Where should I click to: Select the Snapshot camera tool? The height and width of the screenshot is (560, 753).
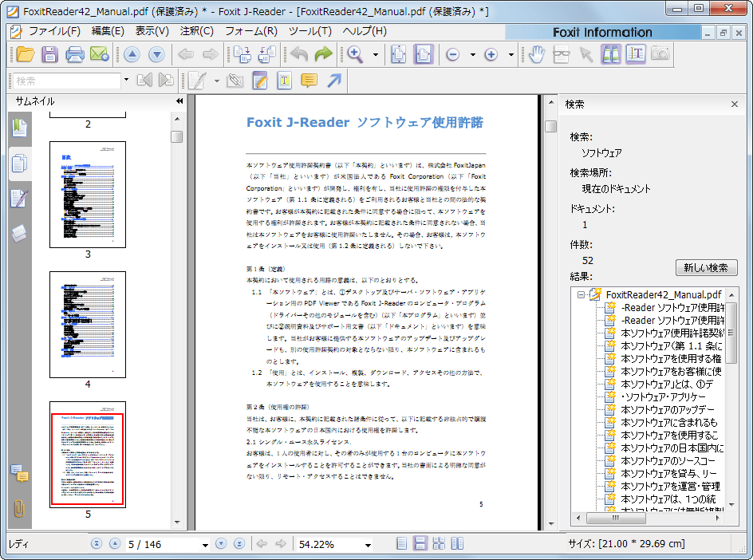coord(660,53)
